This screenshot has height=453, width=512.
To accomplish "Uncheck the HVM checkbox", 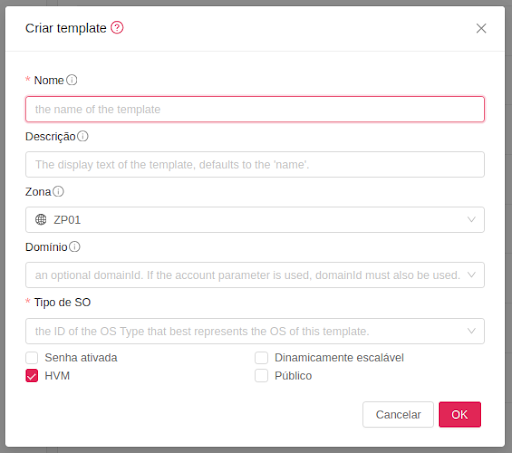I will click(x=32, y=376).
